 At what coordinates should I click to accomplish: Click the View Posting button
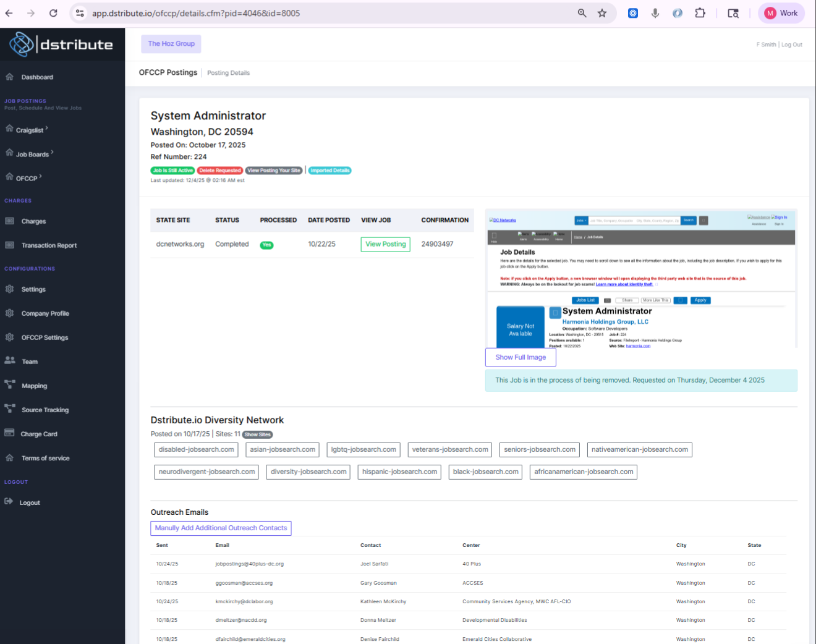pos(385,244)
